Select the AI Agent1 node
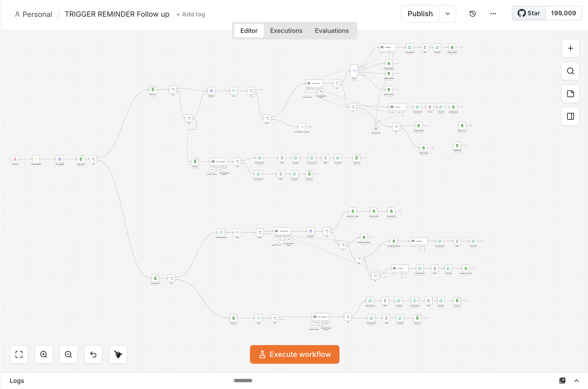 click(388, 47)
